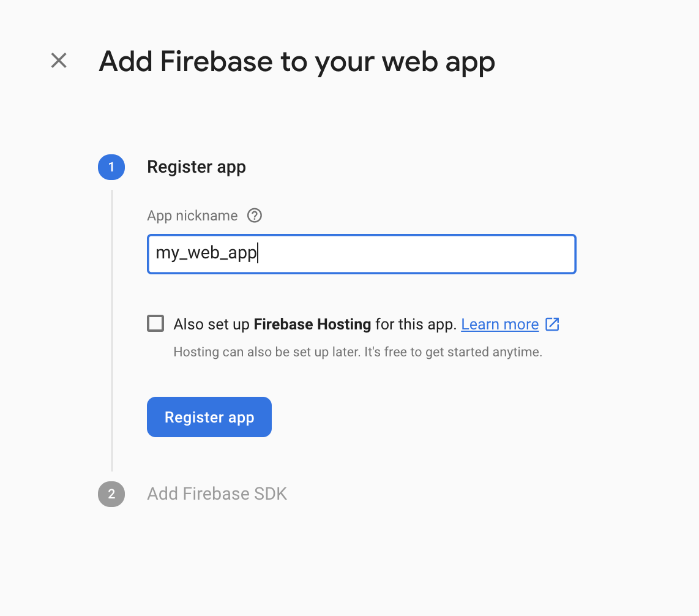Click the App nickname field label

[192, 216]
